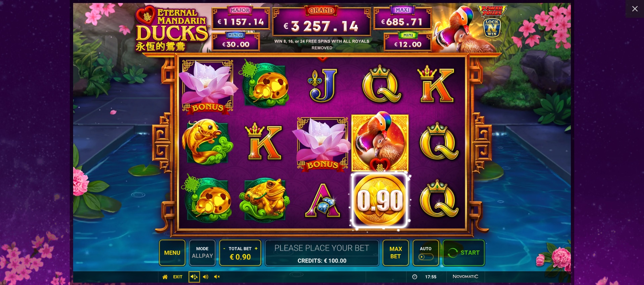Select sound effects only speaker icon
Screen dimensions: 644x285
pyautogui.click(x=206, y=277)
